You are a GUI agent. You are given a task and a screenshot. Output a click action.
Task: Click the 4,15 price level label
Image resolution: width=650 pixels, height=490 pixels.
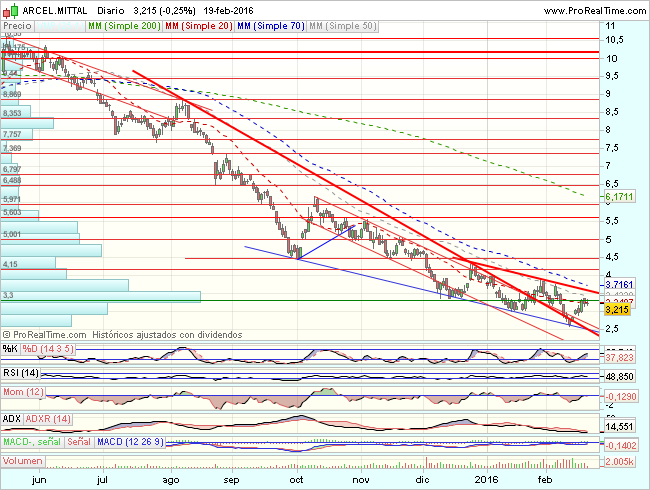click(x=10, y=264)
